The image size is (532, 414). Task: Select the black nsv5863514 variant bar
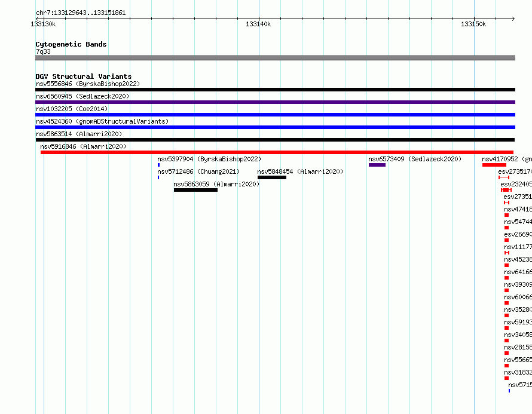pos(275,140)
